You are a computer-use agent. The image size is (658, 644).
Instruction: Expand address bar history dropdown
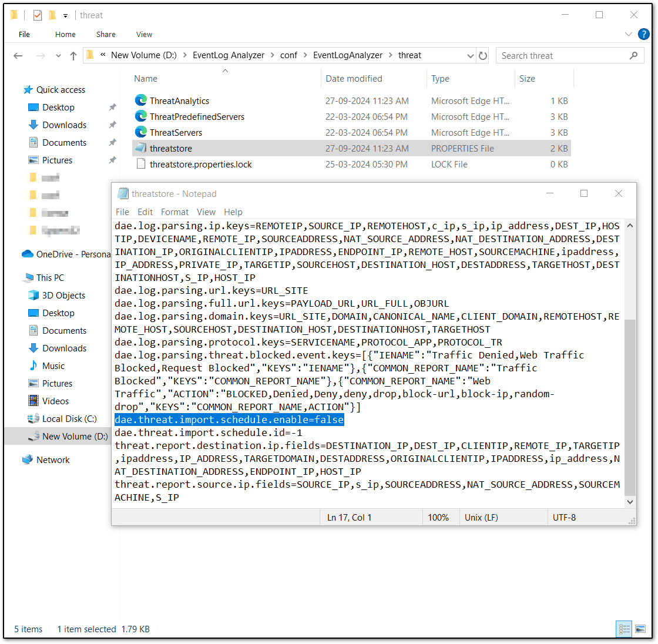click(x=471, y=56)
